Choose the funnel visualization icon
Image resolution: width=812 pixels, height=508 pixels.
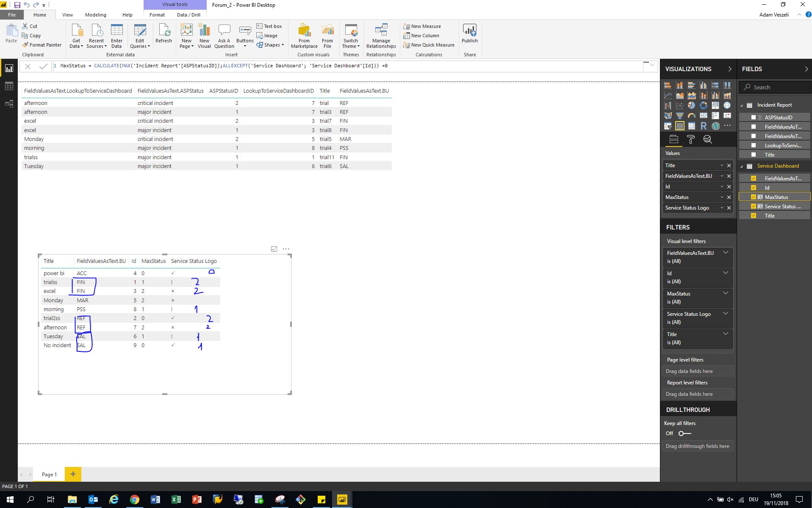(679, 116)
